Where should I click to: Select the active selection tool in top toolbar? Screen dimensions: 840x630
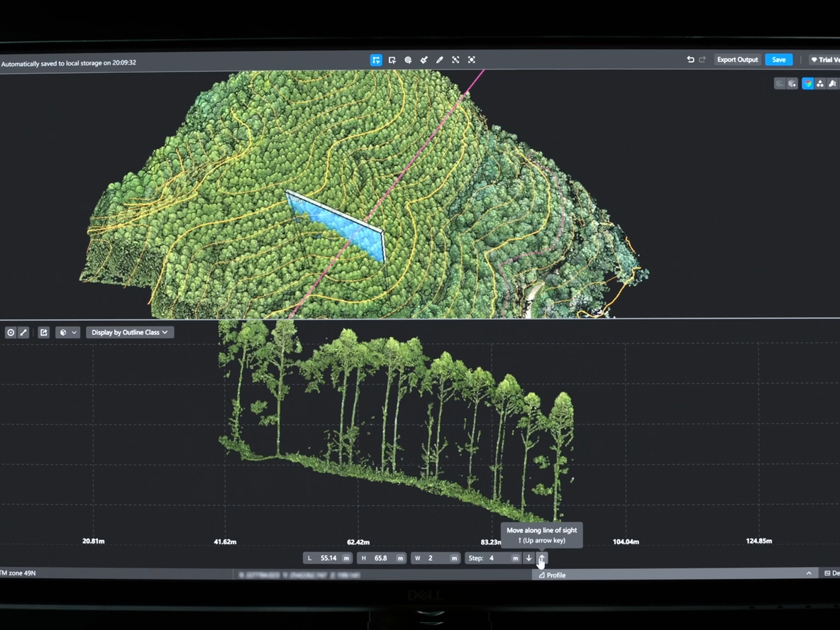[376, 60]
